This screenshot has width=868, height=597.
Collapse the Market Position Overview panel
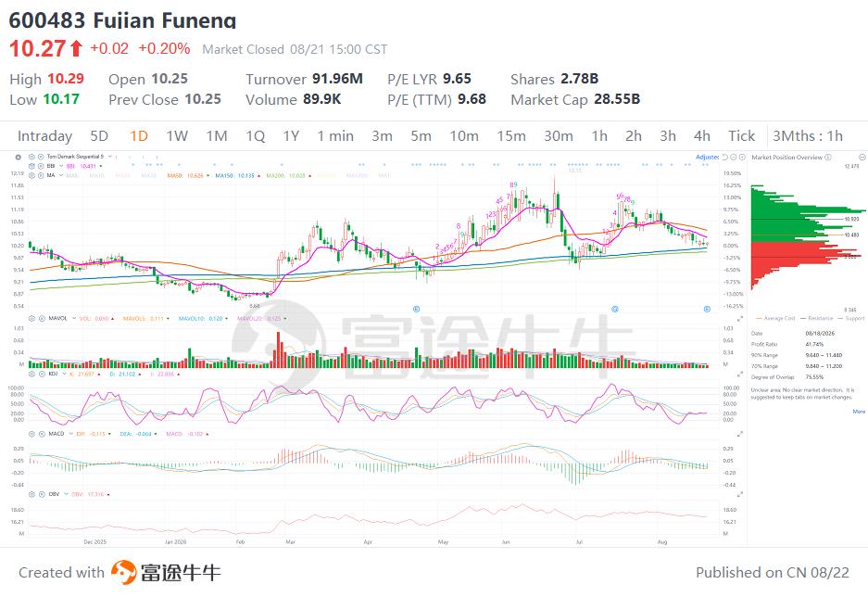pyautogui.click(x=862, y=158)
